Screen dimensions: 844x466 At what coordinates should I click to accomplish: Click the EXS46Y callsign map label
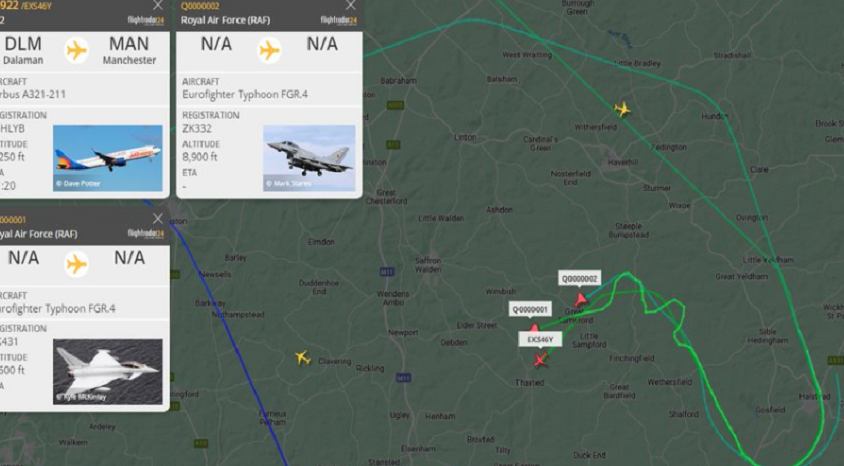pyautogui.click(x=540, y=340)
